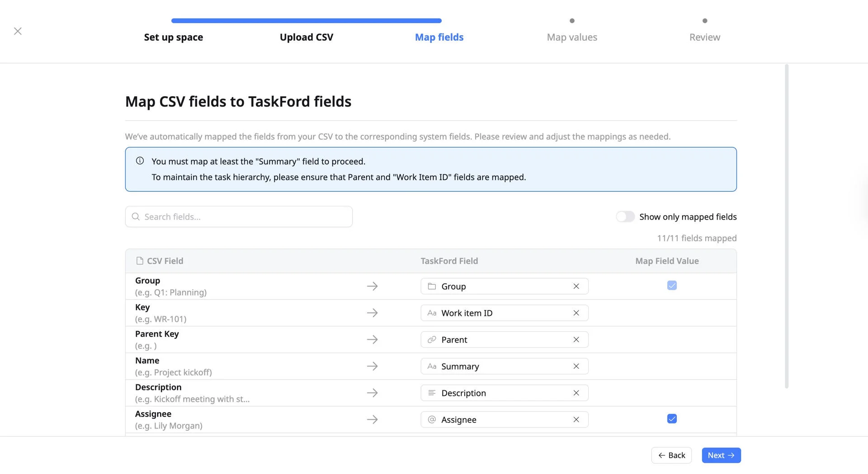Clear the Assignee field mapping
868x474 pixels.
coord(576,420)
